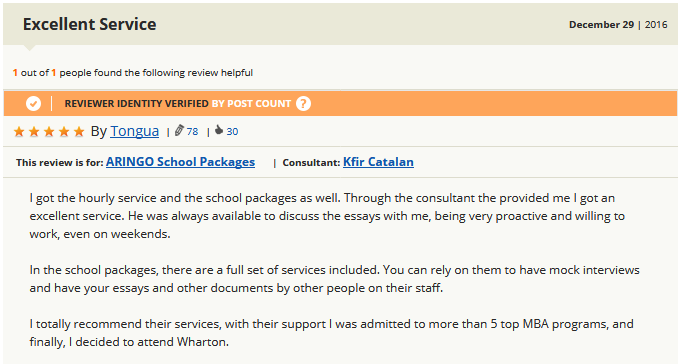Open reviewer Tongua's profile link
This screenshot has width=682, height=364.
point(134,131)
